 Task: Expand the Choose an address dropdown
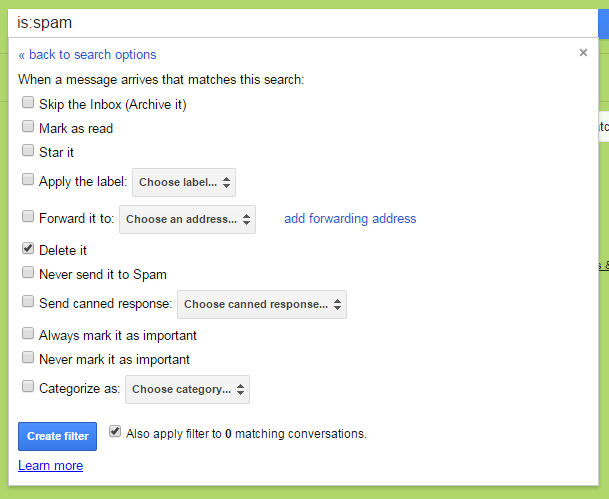[x=187, y=219]
